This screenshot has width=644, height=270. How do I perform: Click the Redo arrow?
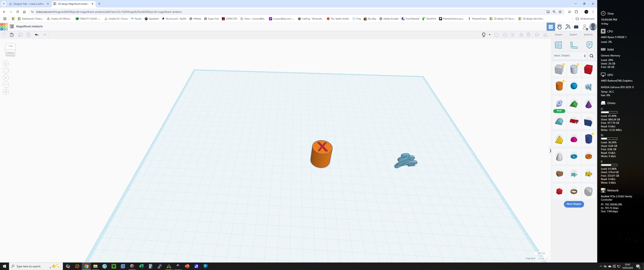click(45, 35)
